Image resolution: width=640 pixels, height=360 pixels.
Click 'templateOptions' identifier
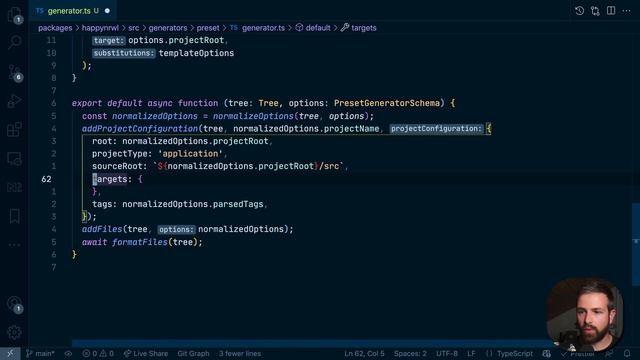tap(196, 53)
